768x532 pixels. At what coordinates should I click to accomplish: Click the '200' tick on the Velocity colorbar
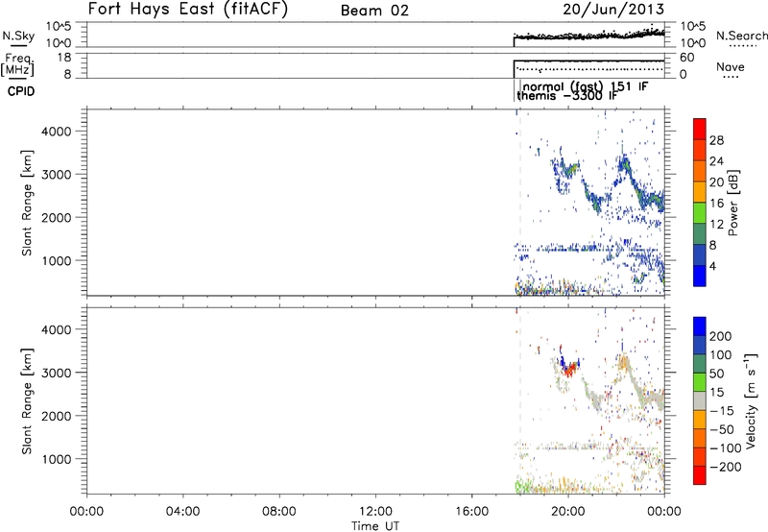tap(721, 336)
